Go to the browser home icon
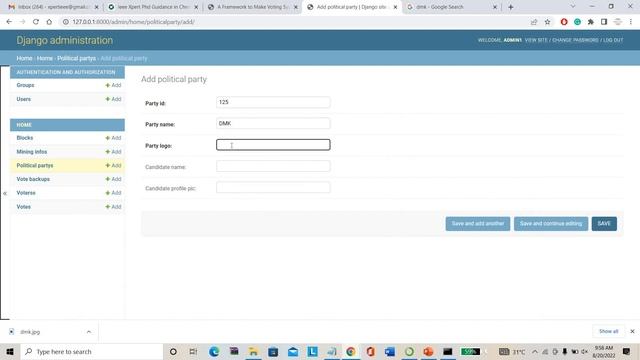 (x=49, y=22)
